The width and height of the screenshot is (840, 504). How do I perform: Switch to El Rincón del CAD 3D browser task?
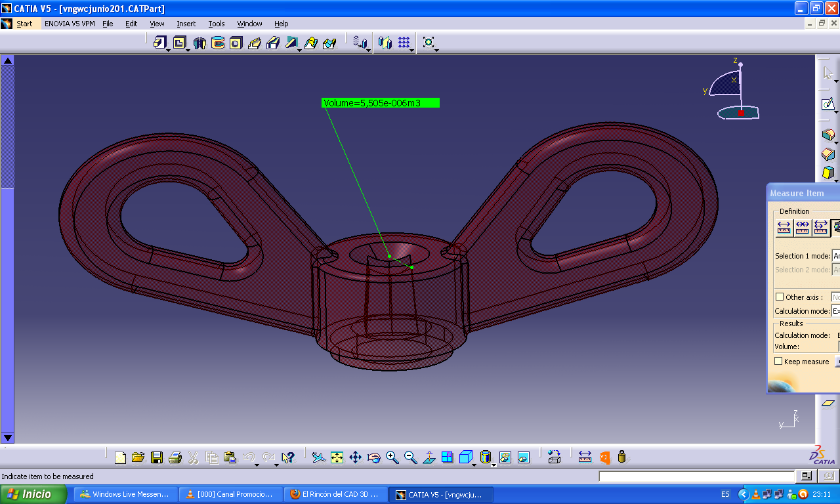(335, 494)
